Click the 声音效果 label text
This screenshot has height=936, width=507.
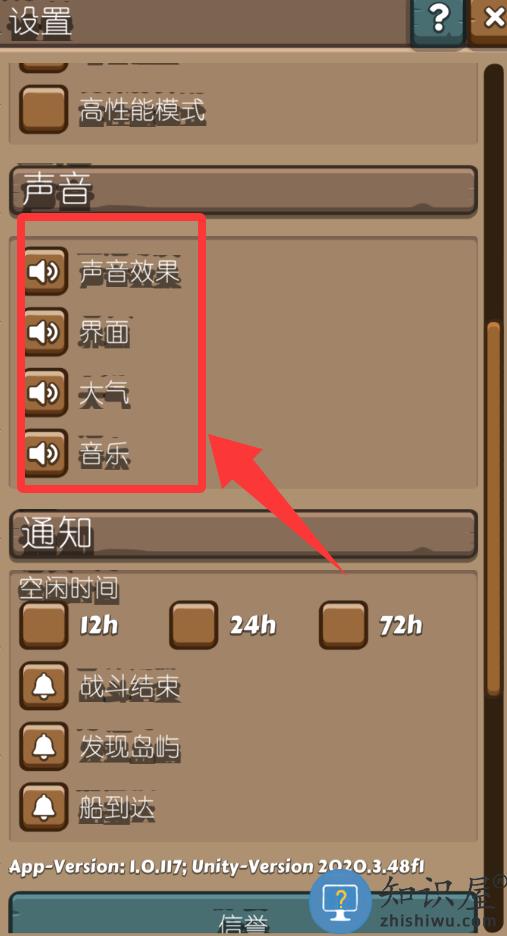pyautogui.click(x=130, y=273)
